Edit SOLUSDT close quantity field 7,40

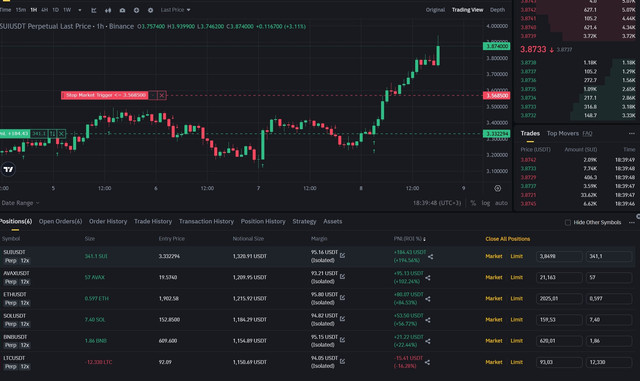pyautogui.click(x=609, y=320)
